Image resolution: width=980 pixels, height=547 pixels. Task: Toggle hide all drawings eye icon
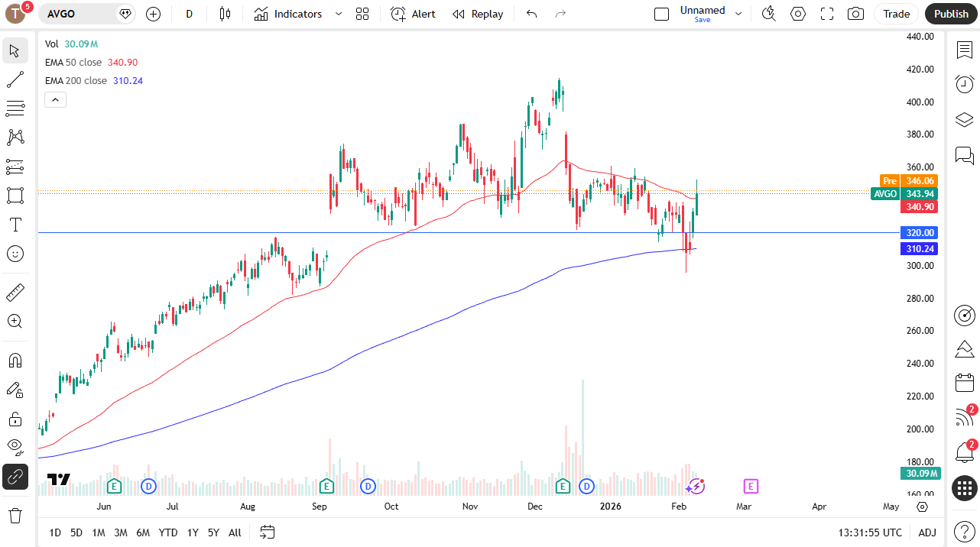coord(15,448)
